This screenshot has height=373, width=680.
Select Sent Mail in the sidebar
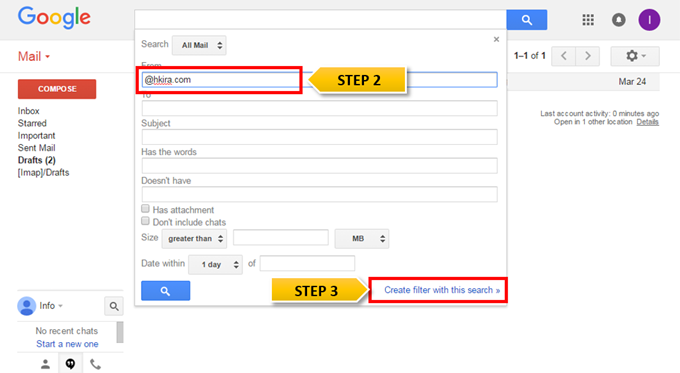[x=36, y=148]
